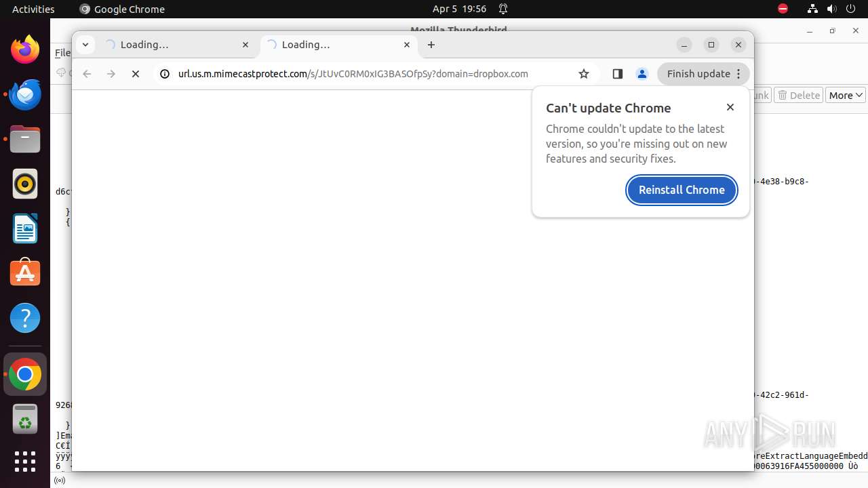Launch Rhythmbox from the dock
This screenshot has width=868, height=488.
[x=25, y=184]
